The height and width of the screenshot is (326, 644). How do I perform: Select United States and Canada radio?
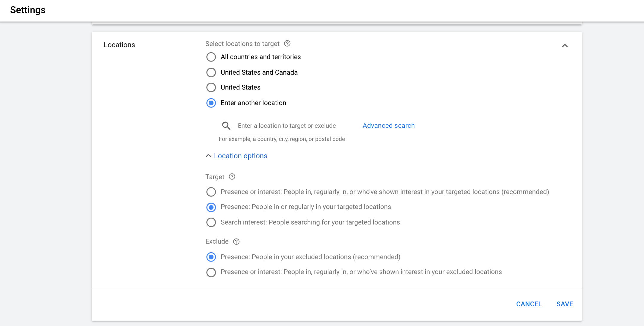tap(211, 73)
